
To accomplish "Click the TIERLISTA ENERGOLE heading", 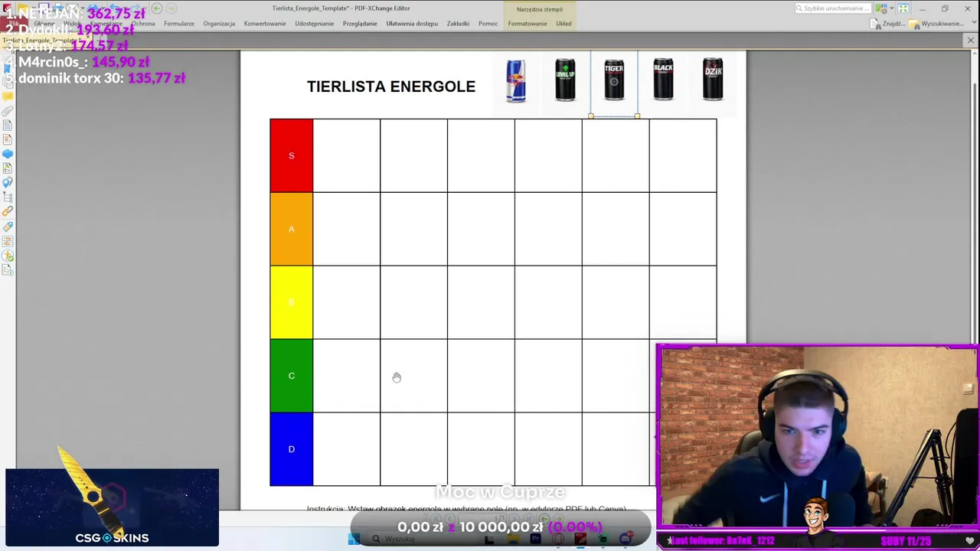I will tap(391, 86).
